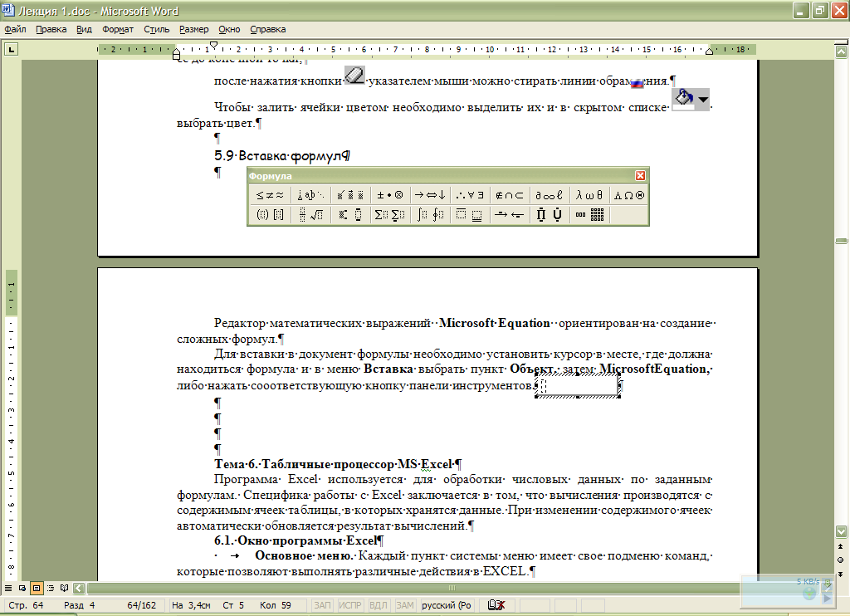Image resolution: width=850 pixels, height=616 pixels.
Task: Click the horizontal scrollbar left arrow
Action: coord(79,588)
